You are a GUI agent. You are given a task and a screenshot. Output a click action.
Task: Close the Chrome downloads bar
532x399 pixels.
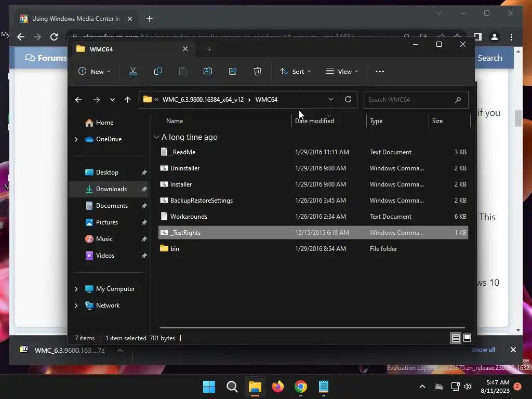tap(513, 350)
